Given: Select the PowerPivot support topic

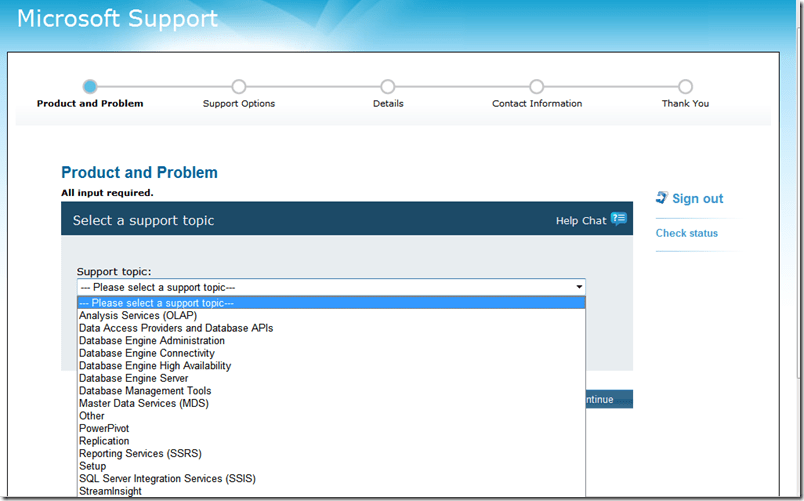Looking at the screenshot, I should 104,428.
